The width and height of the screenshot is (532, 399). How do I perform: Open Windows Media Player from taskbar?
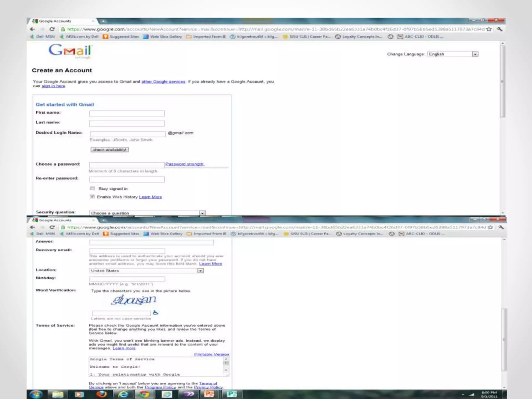coord(79,394)
